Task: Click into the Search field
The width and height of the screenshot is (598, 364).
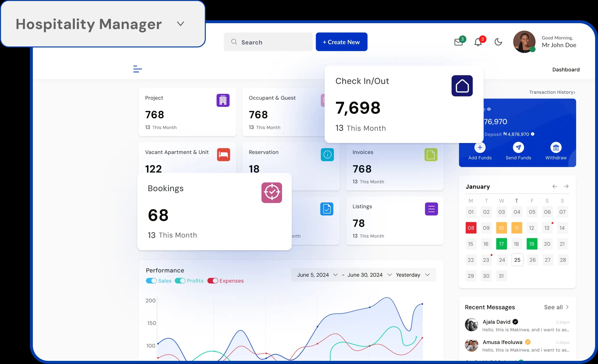Action: pyautogui.click(x=268, y=42)
